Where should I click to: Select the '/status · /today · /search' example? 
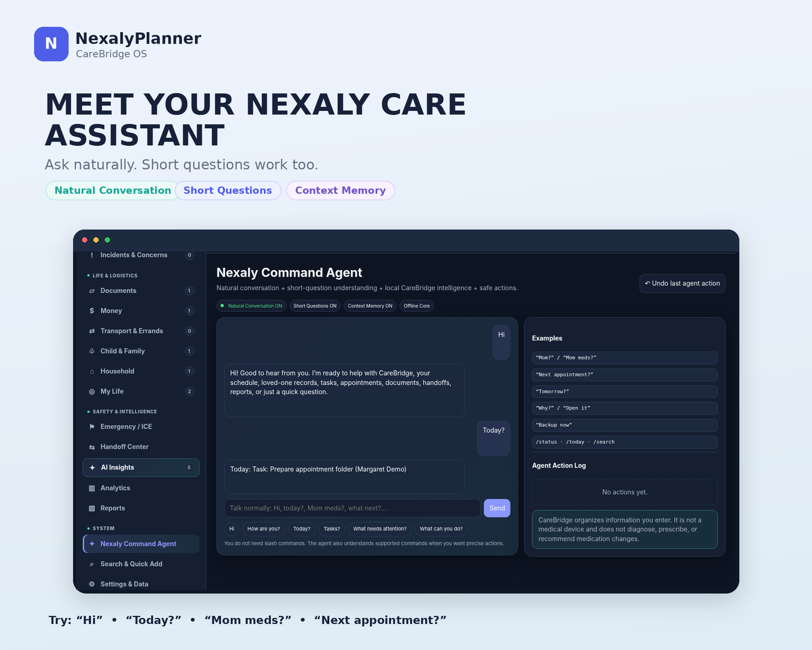pyautogui.click(x=625, y=442)
